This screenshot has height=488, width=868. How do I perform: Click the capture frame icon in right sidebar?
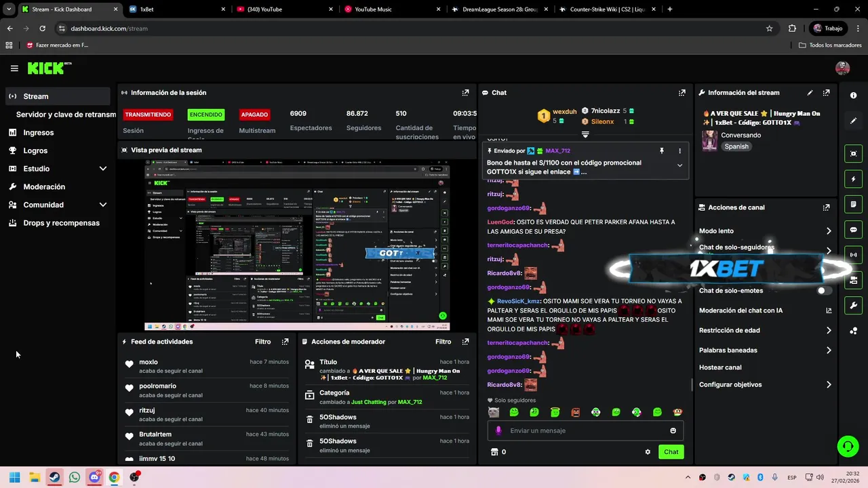click(x=854, y=154)
